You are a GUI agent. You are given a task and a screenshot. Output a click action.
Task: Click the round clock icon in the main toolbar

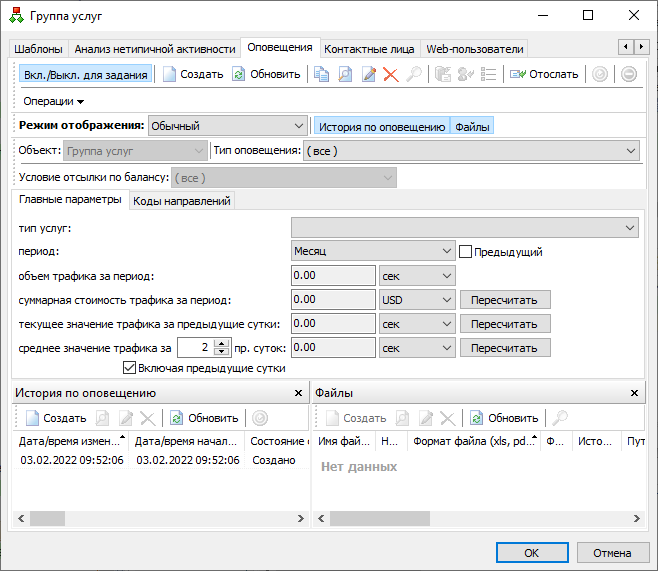point(600,74)
